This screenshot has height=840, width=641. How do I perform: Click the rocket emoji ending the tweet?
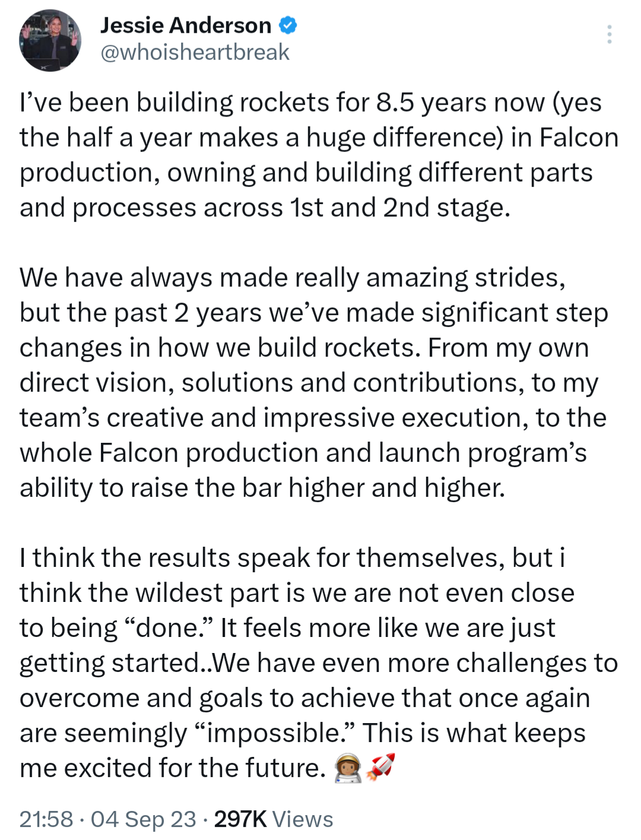coord(380,767)
